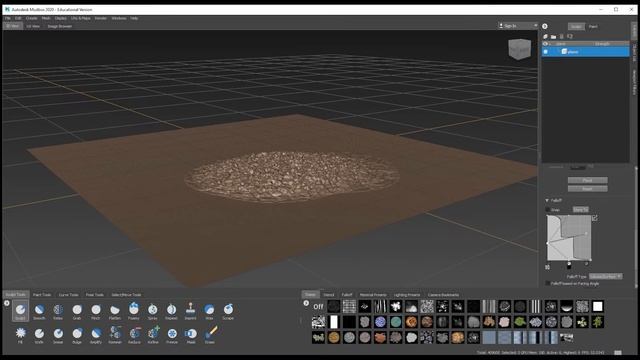Image resolution: width=640 pixels, height=360 pixels.
Task: Select the Wax tool
Action: coord(209,311)
